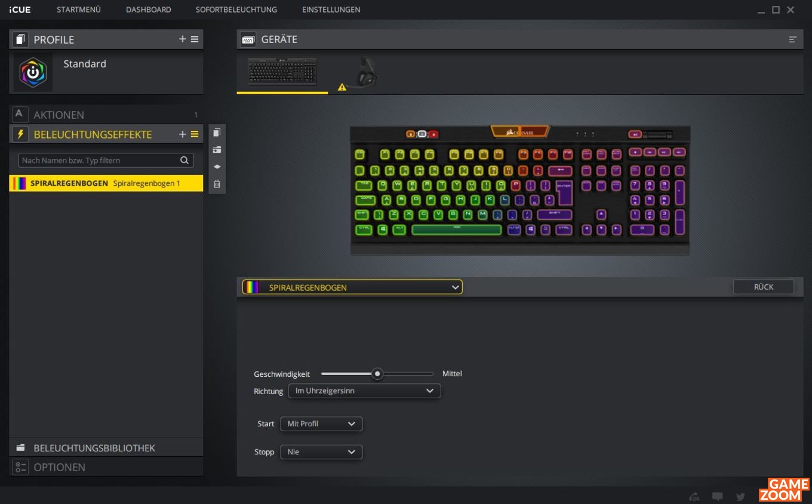Select the Caps key on keyboard preview
This screenshot has height=504, width=812.
click(x=365, y=200)
